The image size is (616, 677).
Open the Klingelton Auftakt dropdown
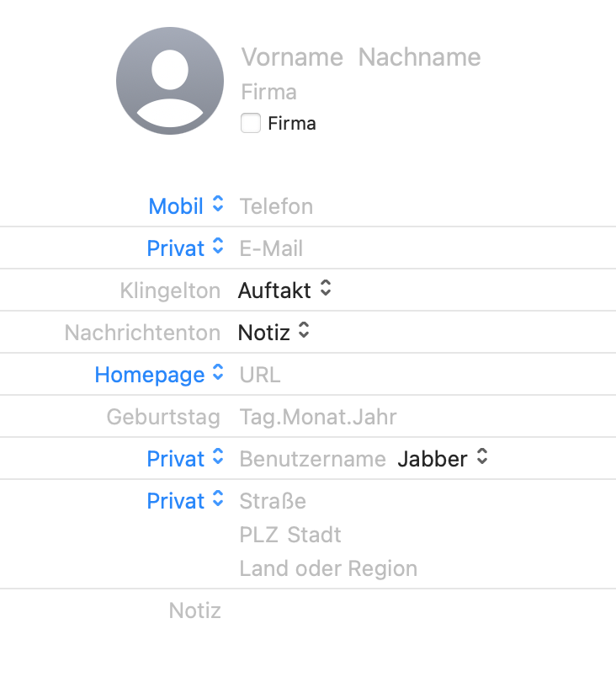tap(284, 291)
